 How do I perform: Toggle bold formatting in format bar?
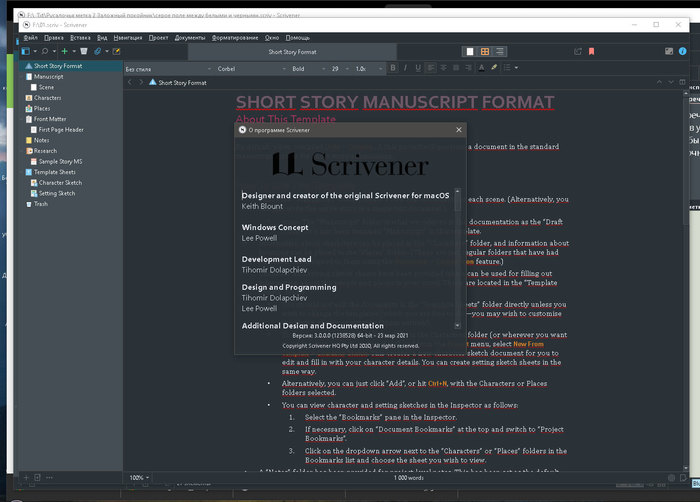click(x=393, y=68)
